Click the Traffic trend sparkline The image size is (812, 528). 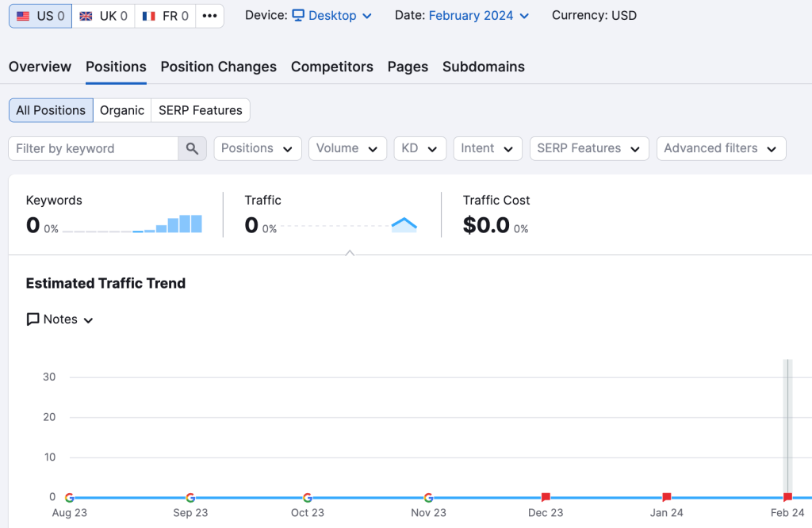coord(349,224)
